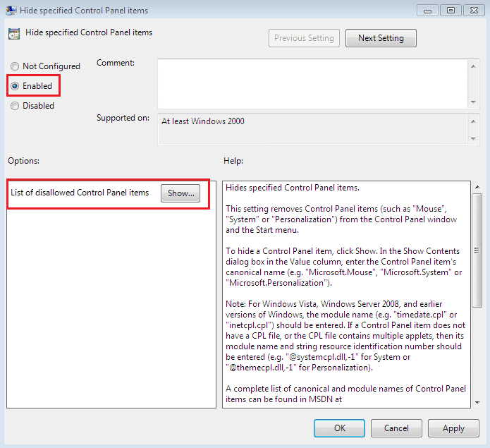Click the Comment box down scroll arrow
Viewport: 490px width, 448px height.
(x=473, y=102)
